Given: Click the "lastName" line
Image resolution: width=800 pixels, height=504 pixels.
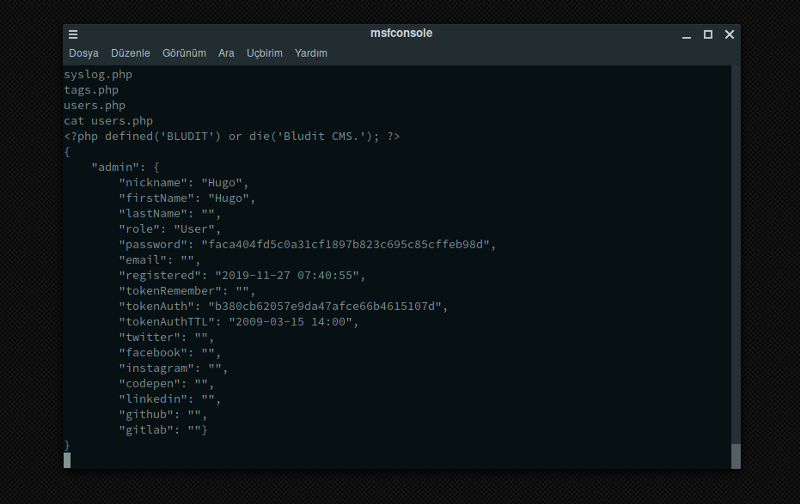Looking at the screenshot, I should [169, 213].
